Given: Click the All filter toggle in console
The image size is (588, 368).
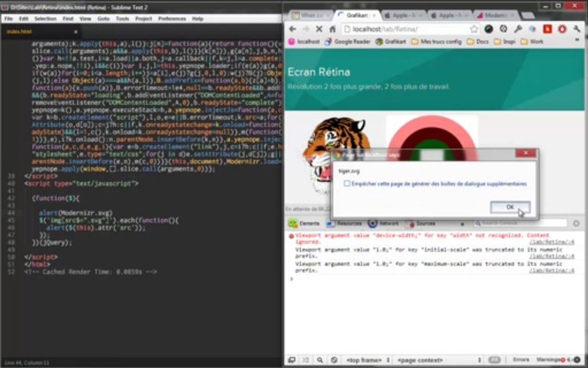Looking at the screenshot, I should (494, 360).
